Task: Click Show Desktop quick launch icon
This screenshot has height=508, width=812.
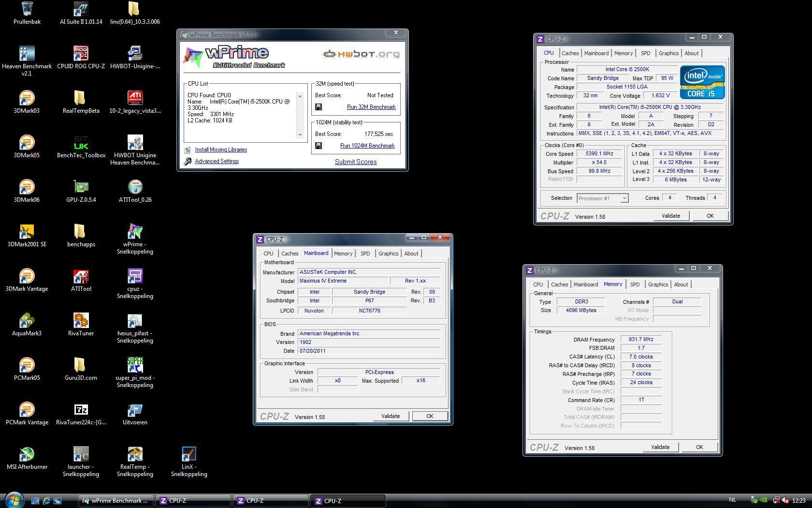Action: 35,501
